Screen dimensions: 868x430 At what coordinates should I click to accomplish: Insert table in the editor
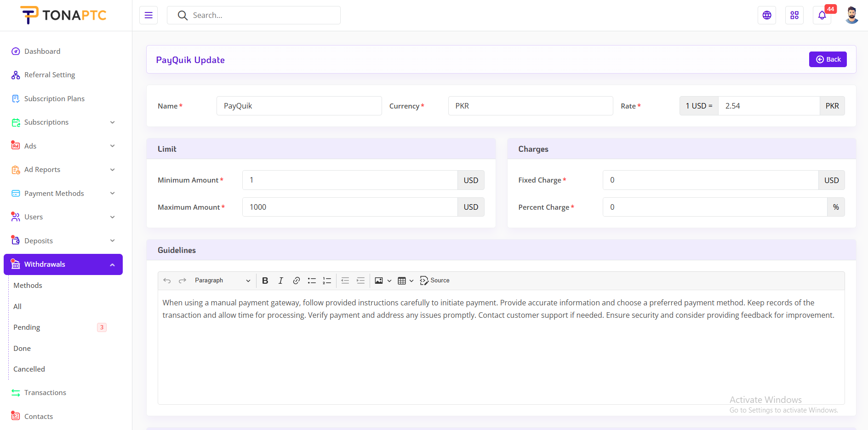coord(402,281)
